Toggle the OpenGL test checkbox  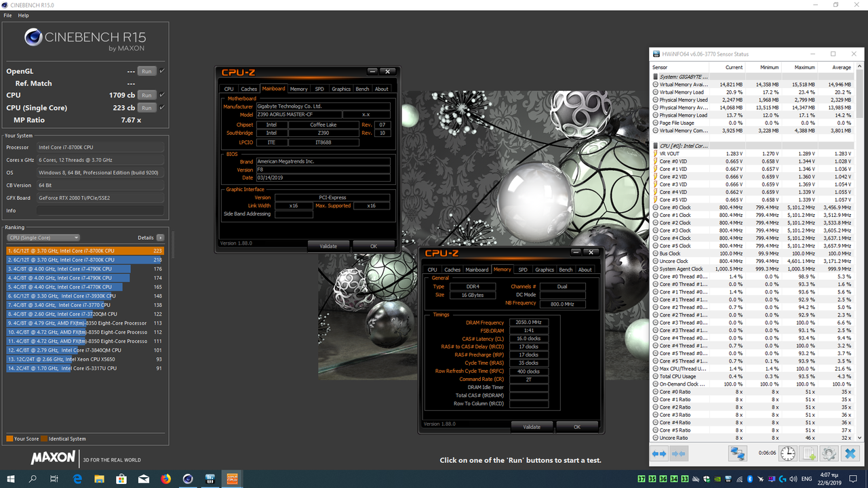coord(162,70)
